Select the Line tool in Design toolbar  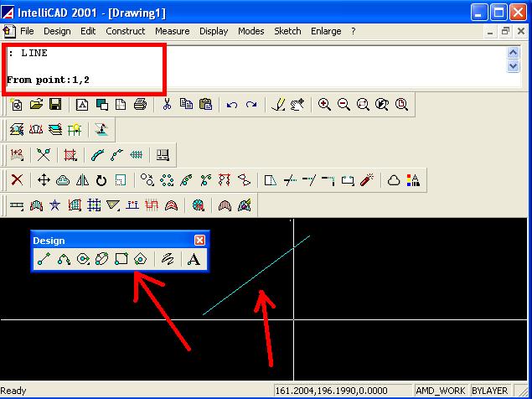44,259
